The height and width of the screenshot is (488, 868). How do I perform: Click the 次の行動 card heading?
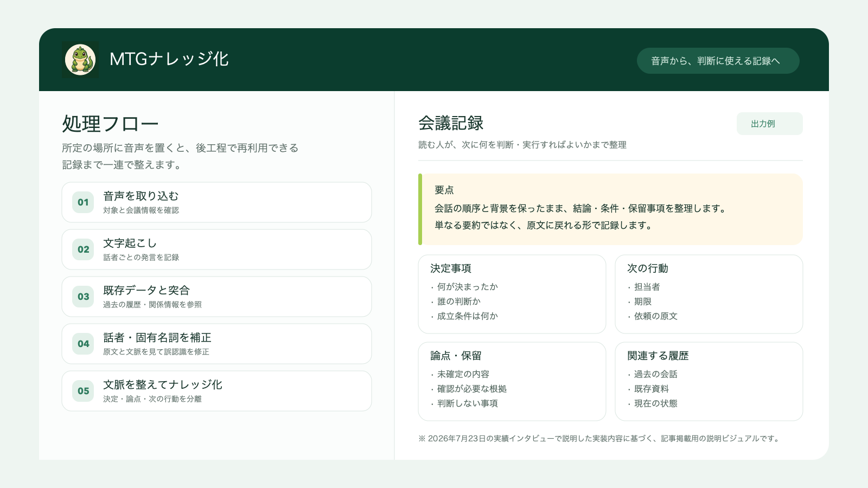click(648, 268)
